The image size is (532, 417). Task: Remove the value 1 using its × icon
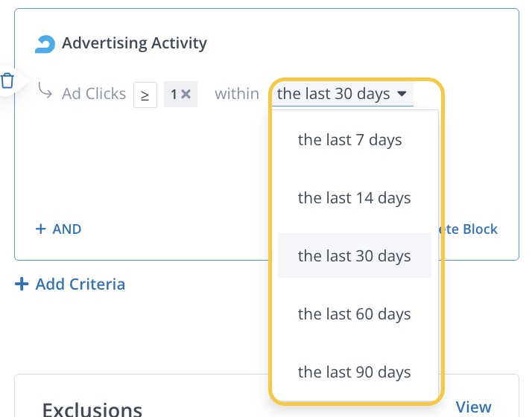(x=186, y=95)
